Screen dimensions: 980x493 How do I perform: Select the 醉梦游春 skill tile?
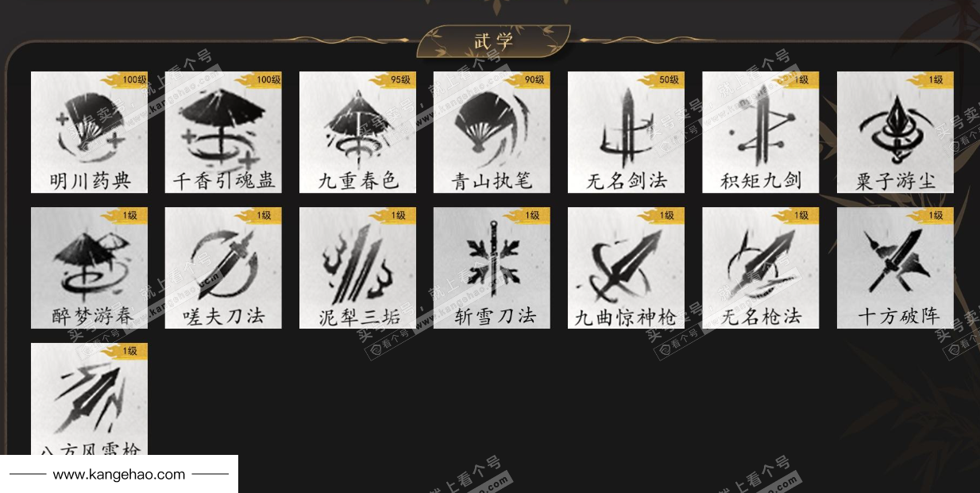pyautogui.click(x=89, y=268)
